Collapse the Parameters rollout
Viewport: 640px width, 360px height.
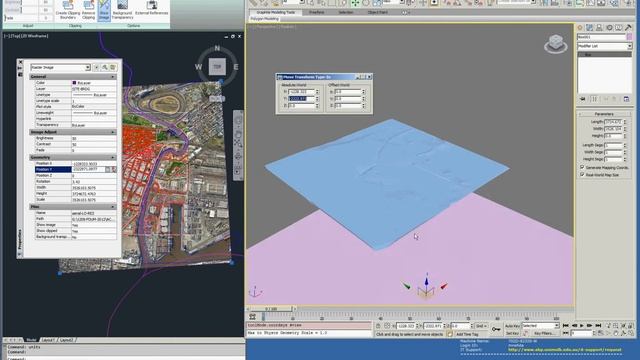point(604,114)
